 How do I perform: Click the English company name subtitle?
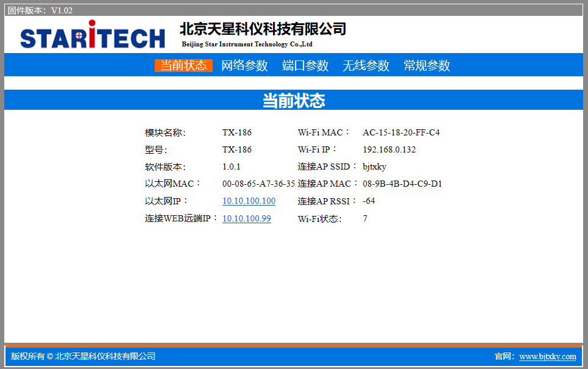click(247, 45)
